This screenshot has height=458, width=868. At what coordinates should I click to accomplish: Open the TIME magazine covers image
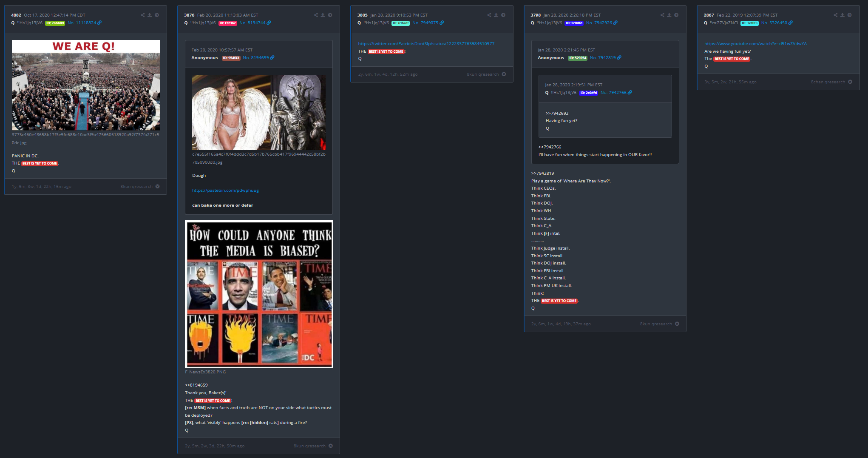tap(259, 294)
